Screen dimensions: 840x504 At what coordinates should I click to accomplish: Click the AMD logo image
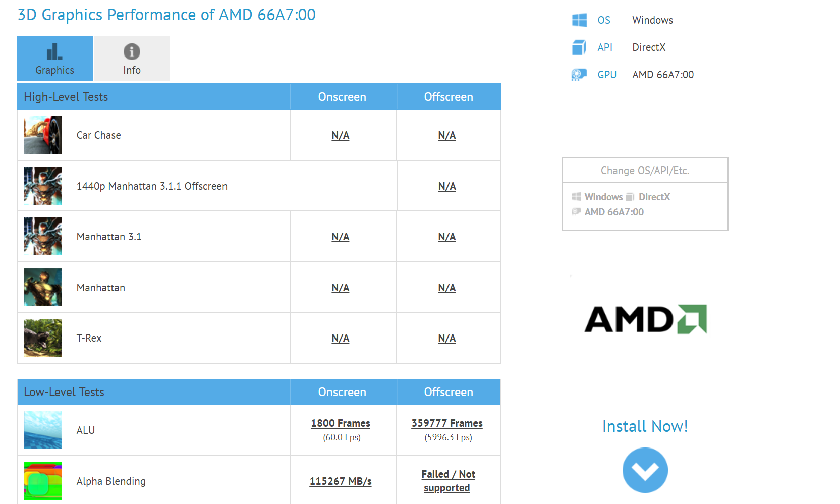coord(645,319)
